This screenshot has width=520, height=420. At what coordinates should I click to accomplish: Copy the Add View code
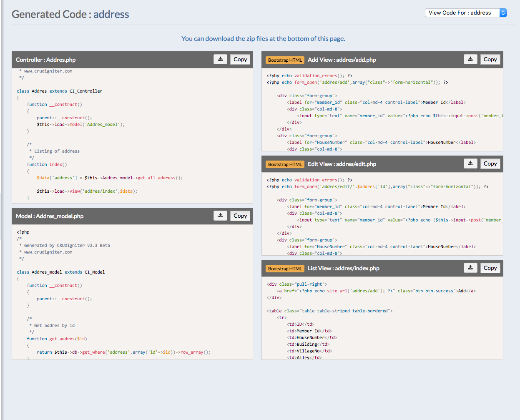[x=490, y=59]
